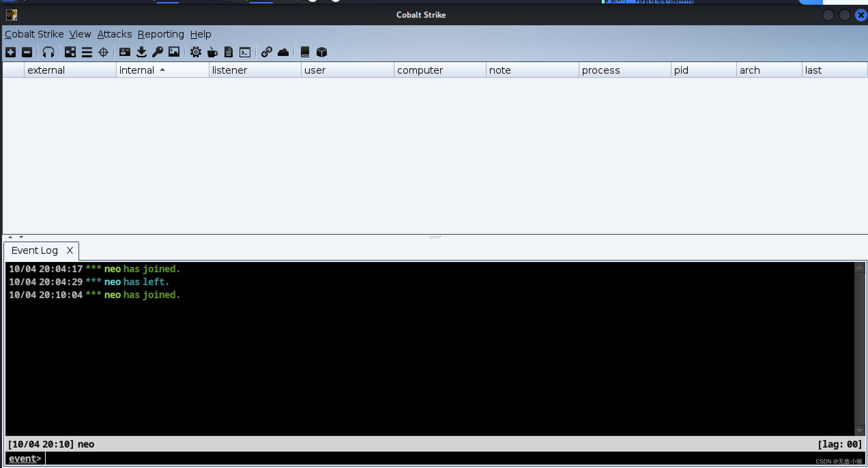Open the screenshots view
Viewport: 868px width, 468px height.
[x=174, y=52]
